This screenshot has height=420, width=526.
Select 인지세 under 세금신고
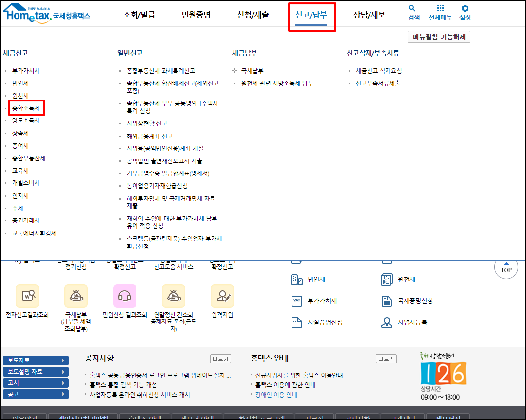pyautogui.click(x=20, y=196)
